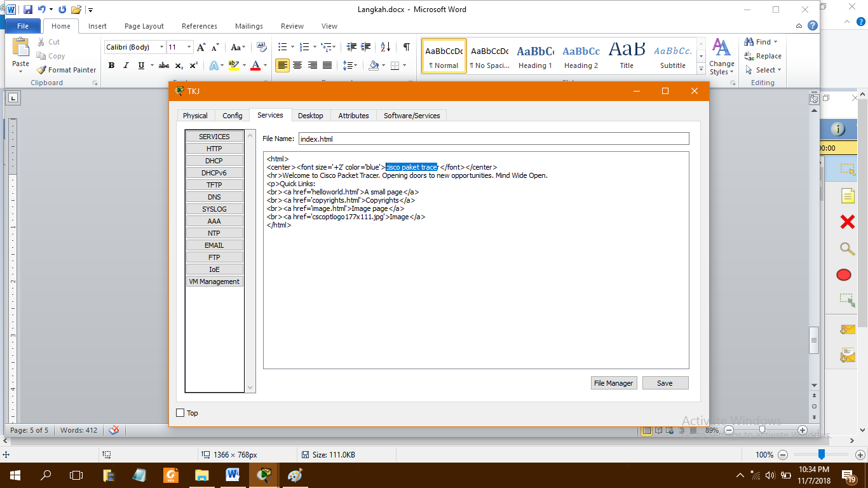The height and width of the screenshot is (488, 868).
Task: Open Paint from the Windows taskbar
Action: pos(295,475)
